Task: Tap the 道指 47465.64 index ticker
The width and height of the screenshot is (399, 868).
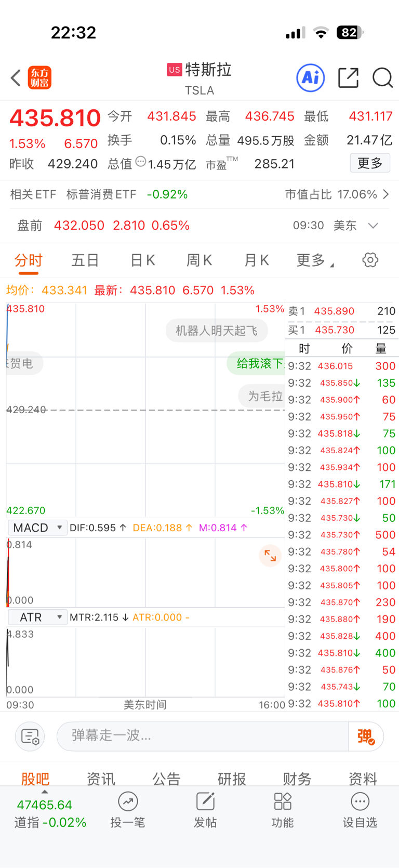Action: click(x=50, y=813)
